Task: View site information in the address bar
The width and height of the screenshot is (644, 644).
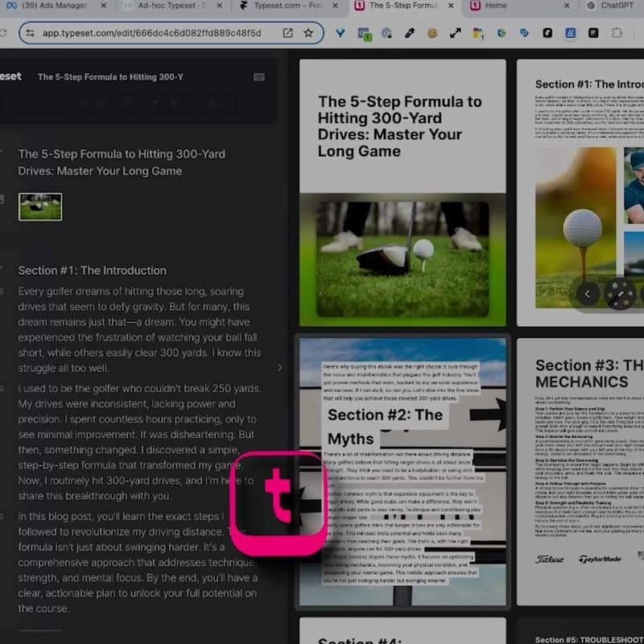Action: (x=30, y=33)
